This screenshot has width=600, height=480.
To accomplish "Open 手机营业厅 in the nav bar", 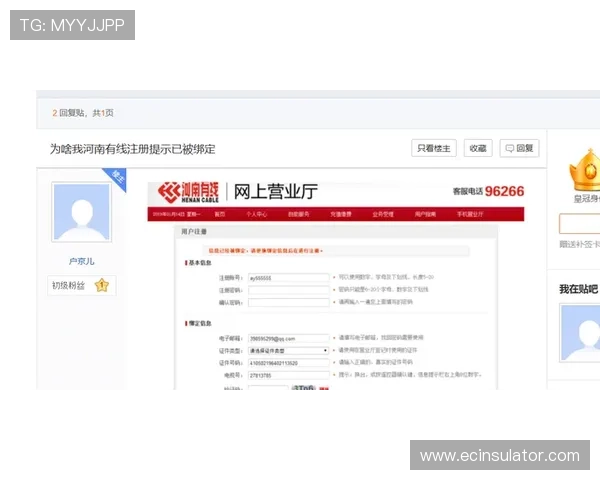I will tap(470, 214).
